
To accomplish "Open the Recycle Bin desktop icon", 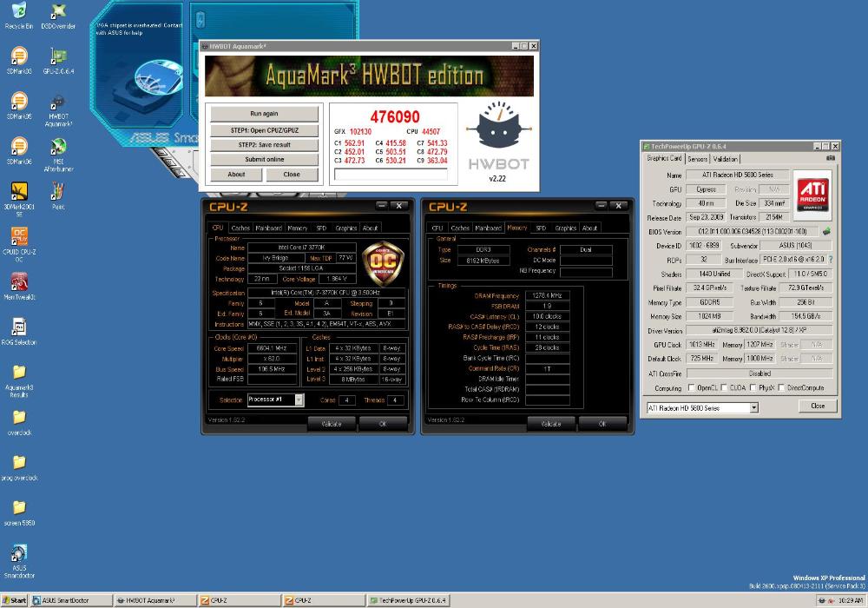I will [x=19, y=16].
